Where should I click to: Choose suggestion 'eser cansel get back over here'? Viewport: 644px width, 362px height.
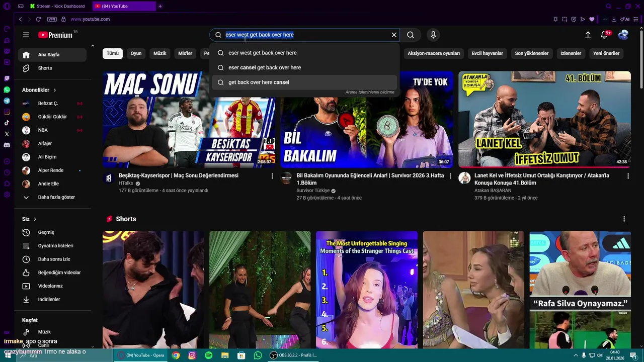305,67
